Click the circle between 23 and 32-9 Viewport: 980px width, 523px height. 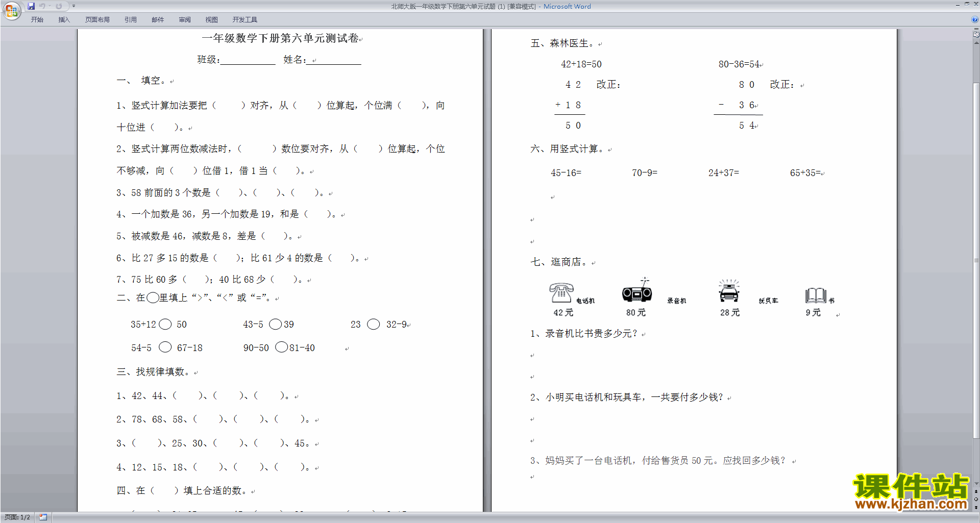374,325
